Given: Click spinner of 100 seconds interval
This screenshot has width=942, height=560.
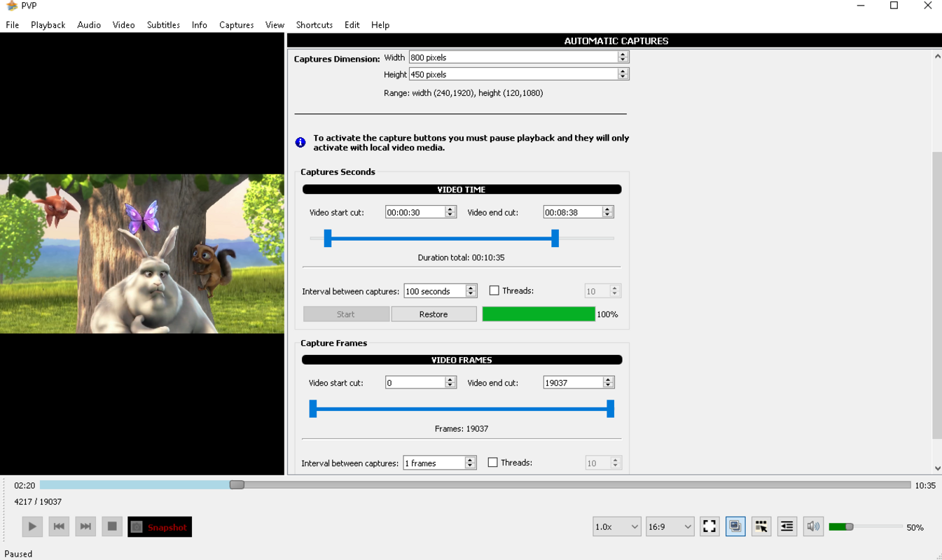Looking at the screenshot, I should [x=471, y=291].
